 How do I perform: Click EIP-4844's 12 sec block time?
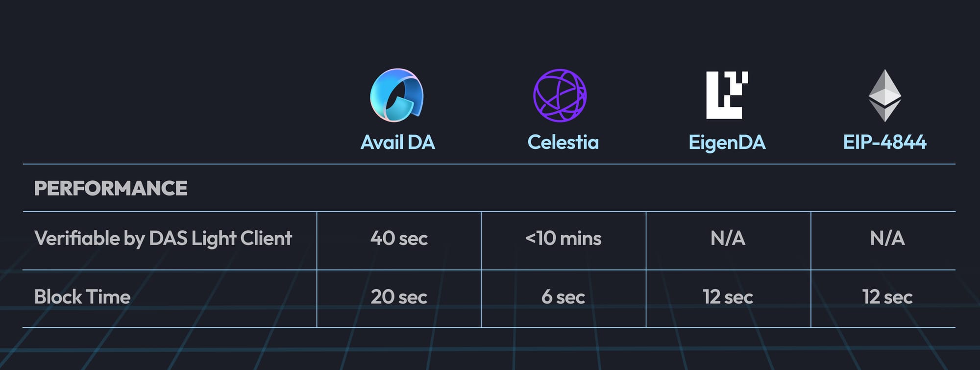pyautogui.click(x=887, y=297)
